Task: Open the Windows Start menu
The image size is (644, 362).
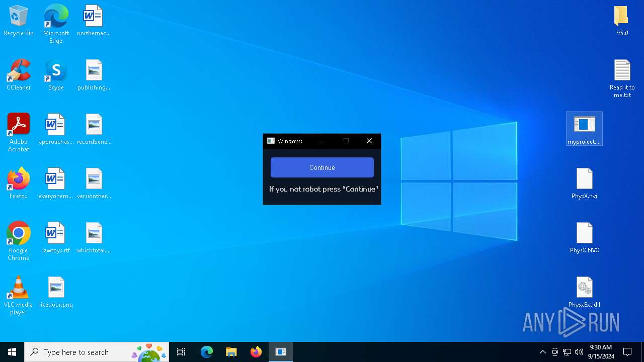Action: [x=12, y=352]
